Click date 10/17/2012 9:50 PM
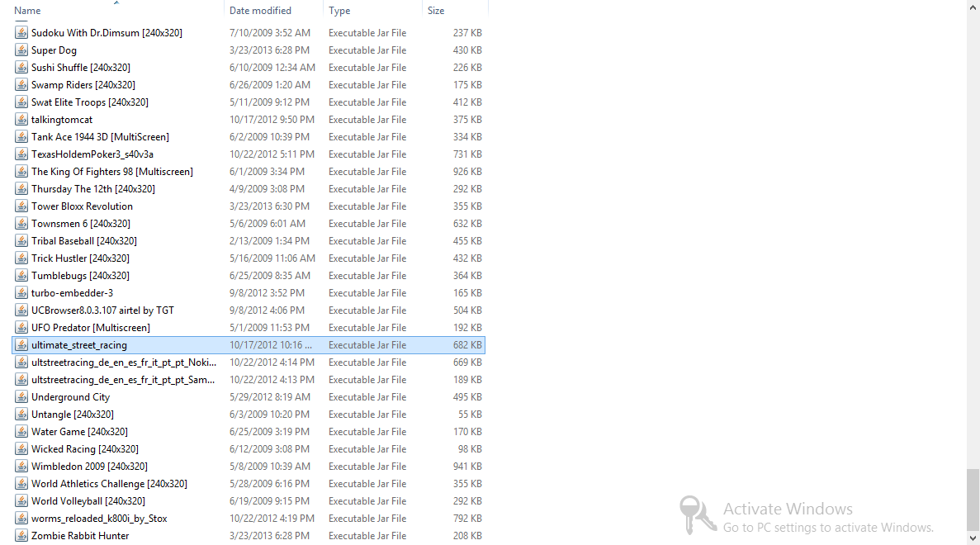The width and height of the screenshot is (980, 545). (272, 120)
